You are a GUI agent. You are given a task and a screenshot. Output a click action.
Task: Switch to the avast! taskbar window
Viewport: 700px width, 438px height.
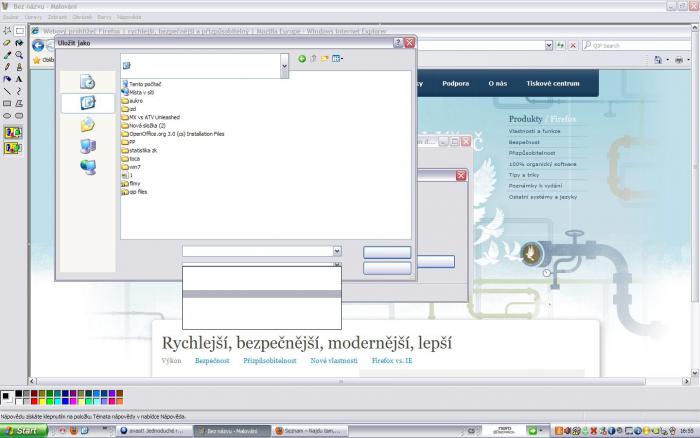coord(154,431)
